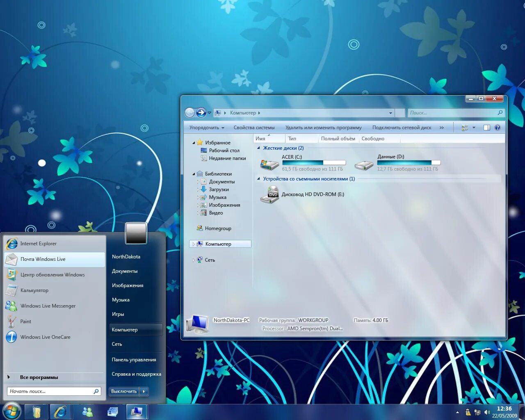Open Internet Explorer icon on taskbar

(60, 412)
